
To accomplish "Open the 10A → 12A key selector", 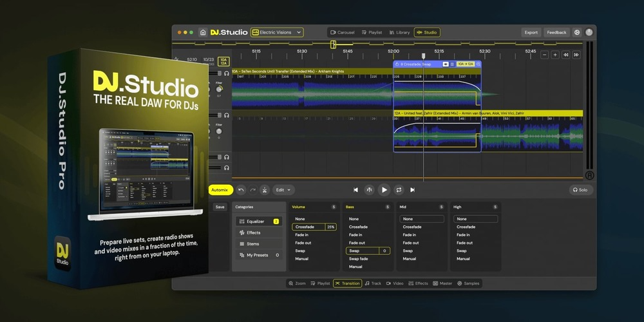I will [465, 64].
